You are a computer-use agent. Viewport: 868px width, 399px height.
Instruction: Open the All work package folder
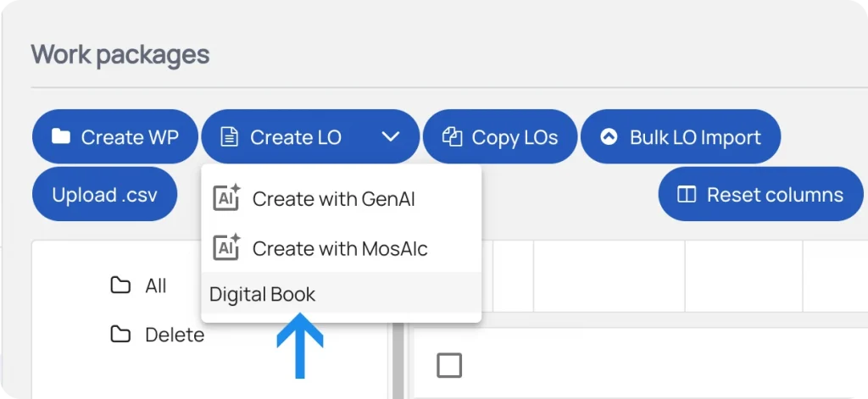coord(155,286)
